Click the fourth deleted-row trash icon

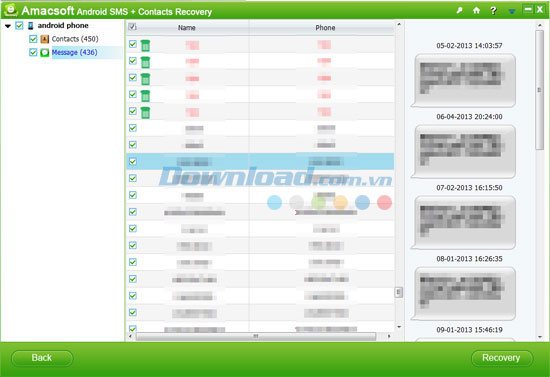tap(145, 96)
